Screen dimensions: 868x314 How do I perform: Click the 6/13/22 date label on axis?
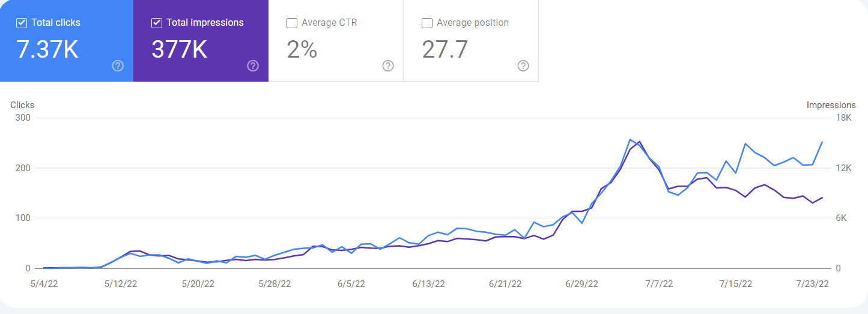coord(429,284)
